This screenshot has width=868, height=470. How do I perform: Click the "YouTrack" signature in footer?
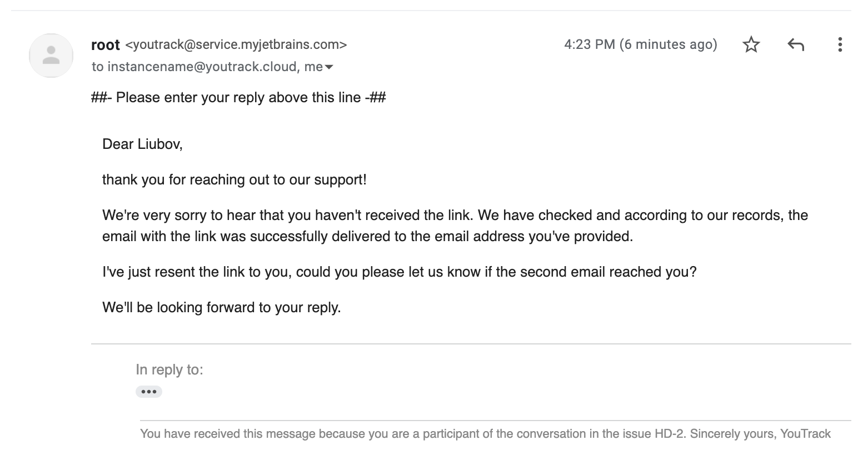[805, 434]
